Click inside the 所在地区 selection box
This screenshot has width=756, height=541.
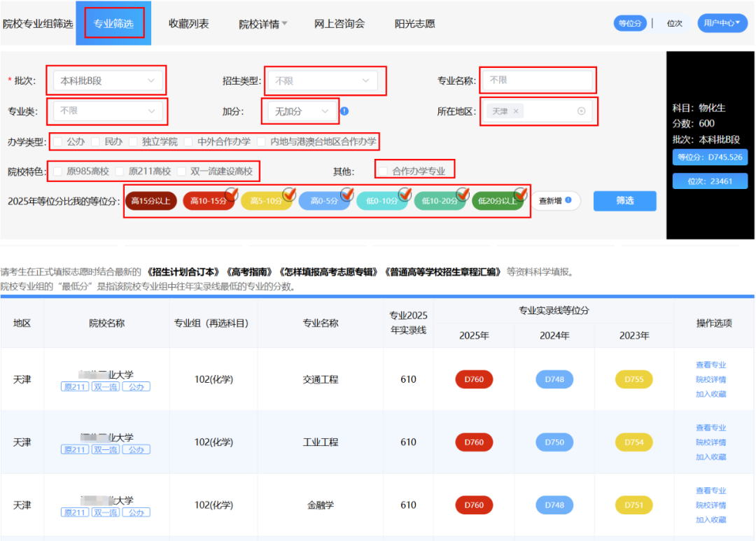pyautogui.click(x=538, y=111)
